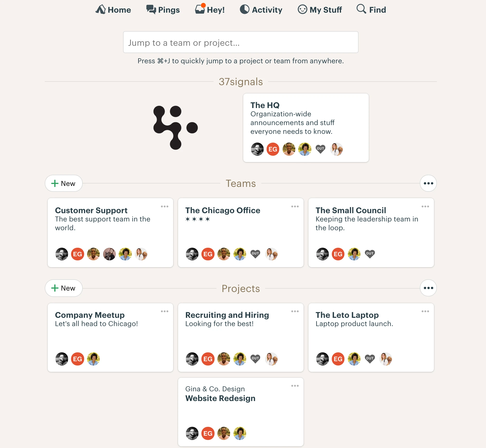
Task: Open the Pings chat menu
Action: point(163,10)
